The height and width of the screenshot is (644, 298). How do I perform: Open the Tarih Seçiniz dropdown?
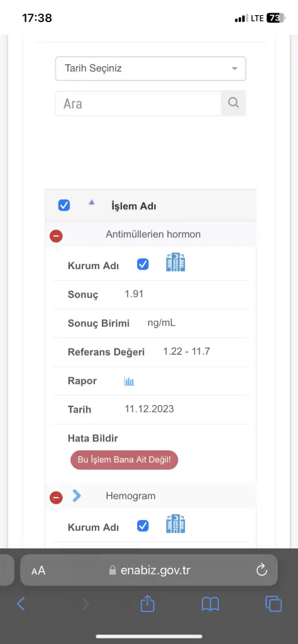(151, 69)
